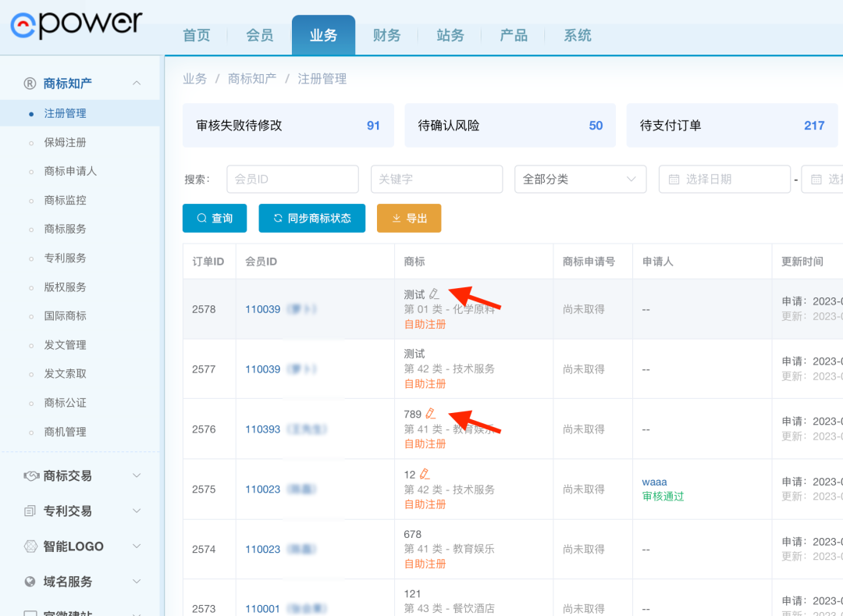Screen dimensions: 843x616
Task: Click the edit pencil icon beside trademark 789
Action: [430, 414]
